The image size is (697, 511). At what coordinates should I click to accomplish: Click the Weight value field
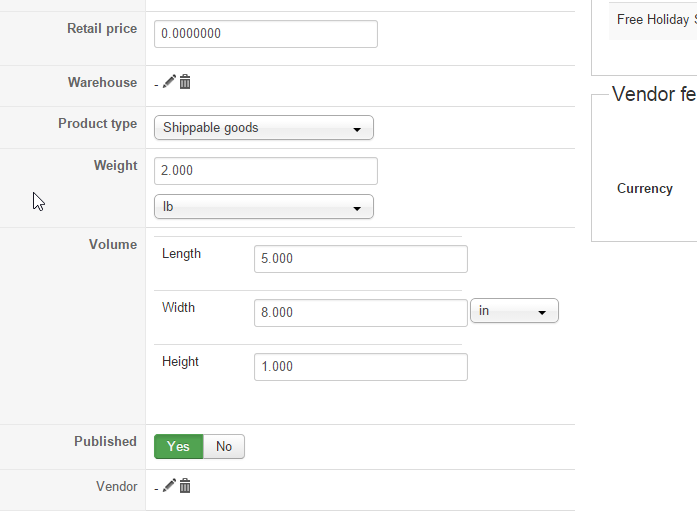click(266, 171)
